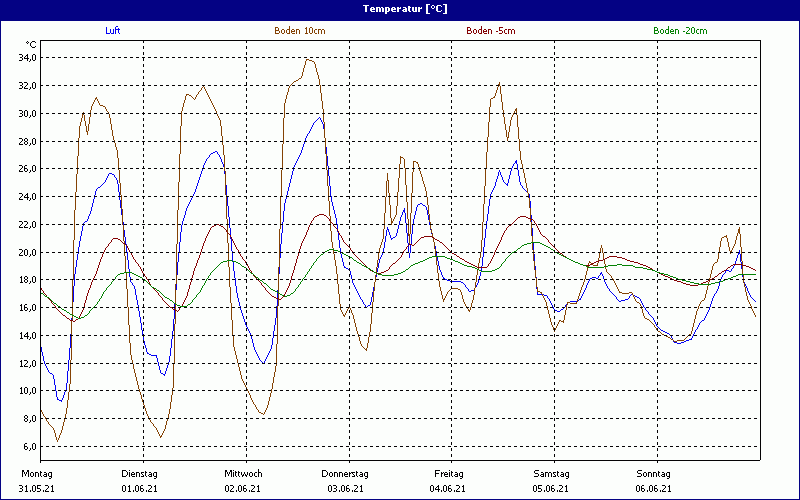The width and height of the screenshot is (800, 500).
Task: Click the 'Temperatur [°C]' chart title
Action: point(405,9)
